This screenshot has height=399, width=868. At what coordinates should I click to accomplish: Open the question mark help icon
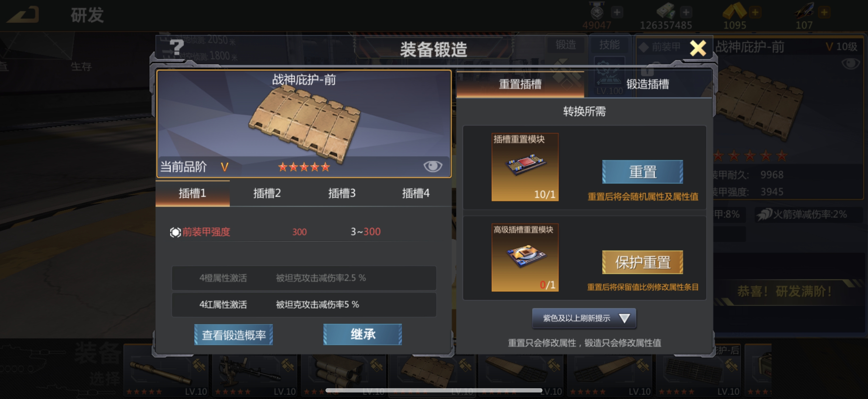point(176,47)
